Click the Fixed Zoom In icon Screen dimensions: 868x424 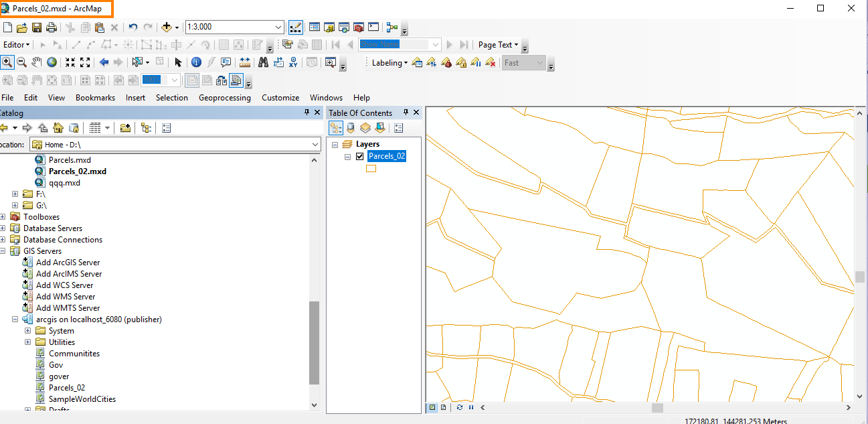70,62
